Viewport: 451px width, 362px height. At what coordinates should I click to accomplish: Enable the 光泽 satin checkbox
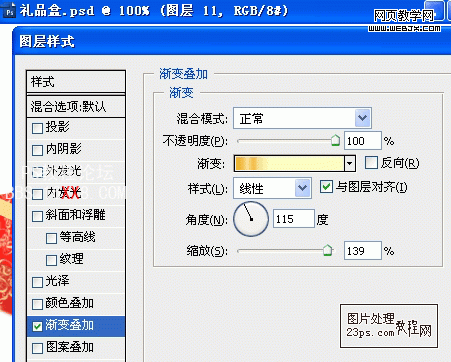(37, 282)
